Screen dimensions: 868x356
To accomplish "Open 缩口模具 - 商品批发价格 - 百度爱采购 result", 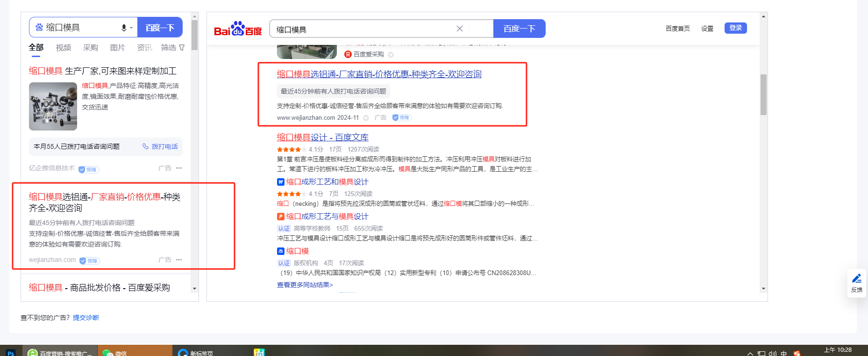I will point(100,287).
